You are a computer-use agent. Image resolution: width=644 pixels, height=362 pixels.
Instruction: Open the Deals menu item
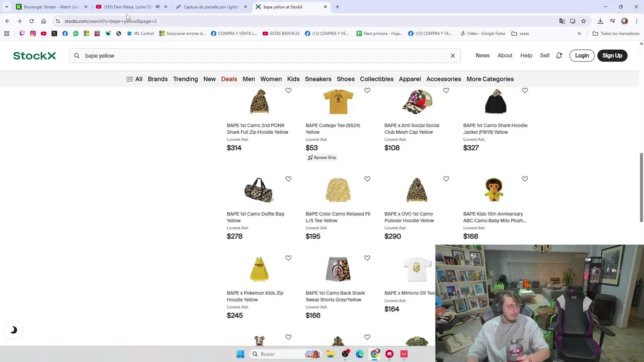click(229, 79)
